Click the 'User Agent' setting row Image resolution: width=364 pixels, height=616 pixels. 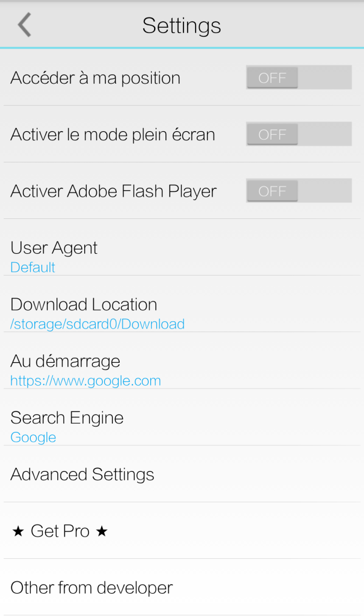tap(54, 247)
